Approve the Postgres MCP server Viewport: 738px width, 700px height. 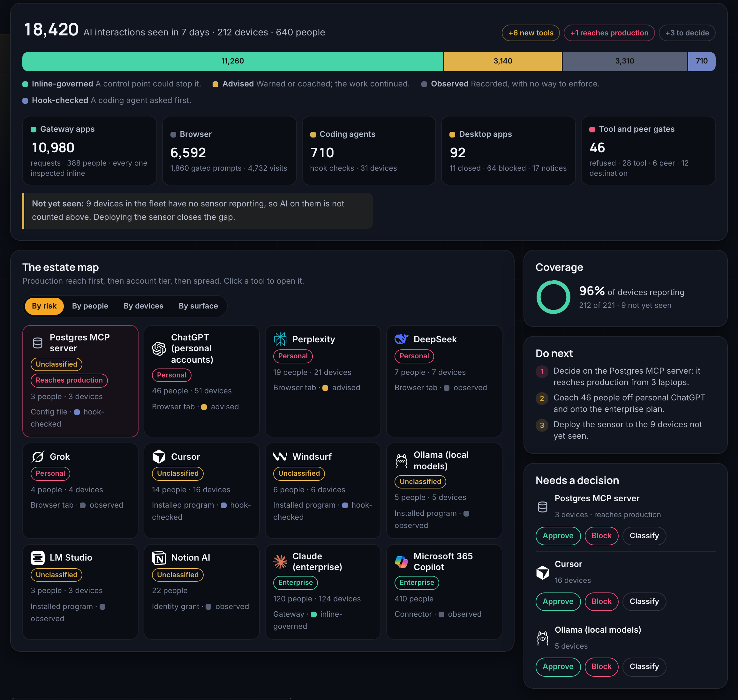click(x=558, y=536)
